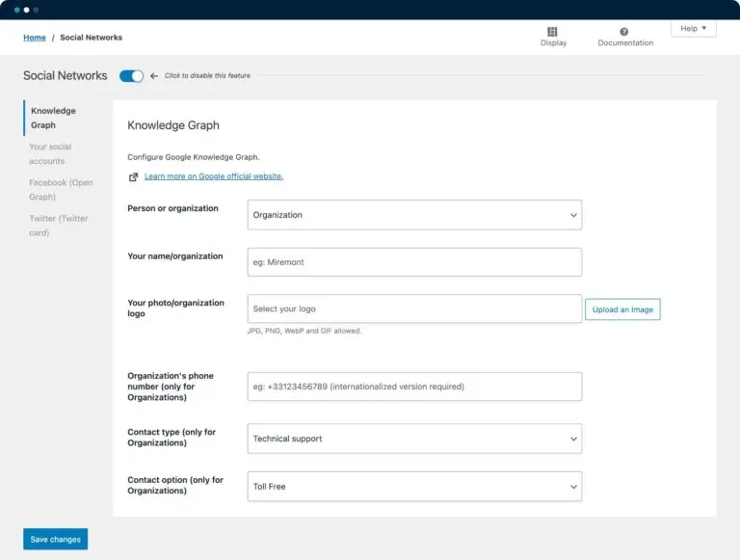The height and width of the screenshot is (560, 740).
Task: Open Learn more on Google official website link
Action: (x=214, y=176)
